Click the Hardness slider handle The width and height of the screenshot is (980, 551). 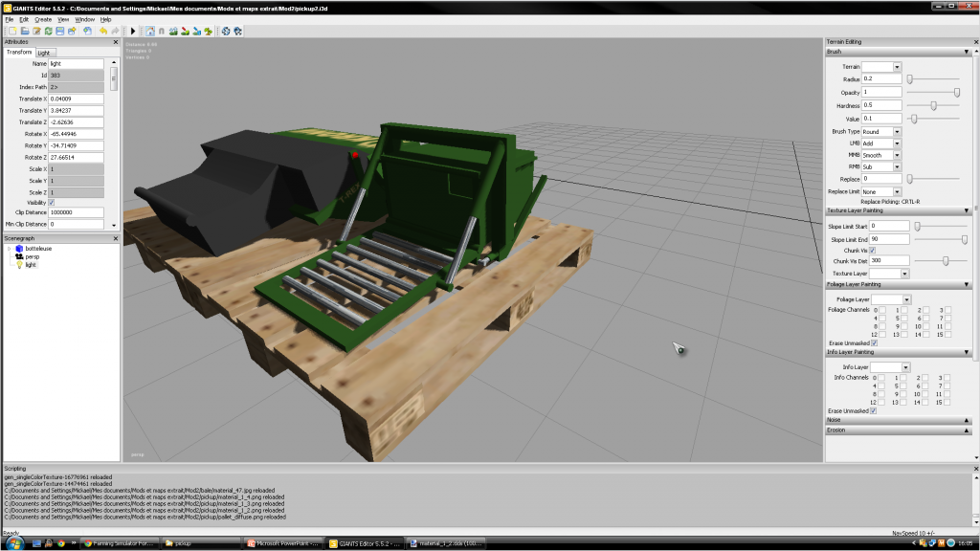(x=934, y=105)
